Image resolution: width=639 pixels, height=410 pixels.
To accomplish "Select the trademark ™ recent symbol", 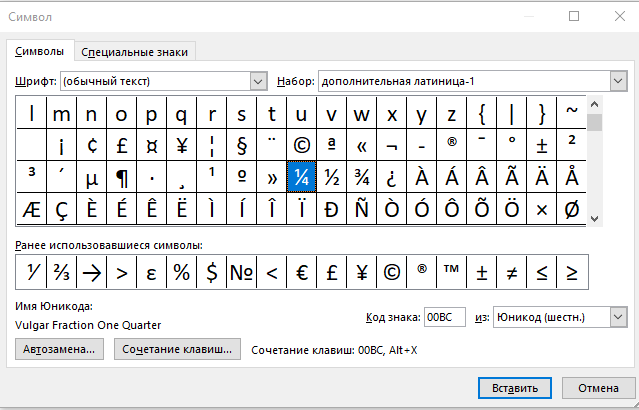I will coord(452,271).
